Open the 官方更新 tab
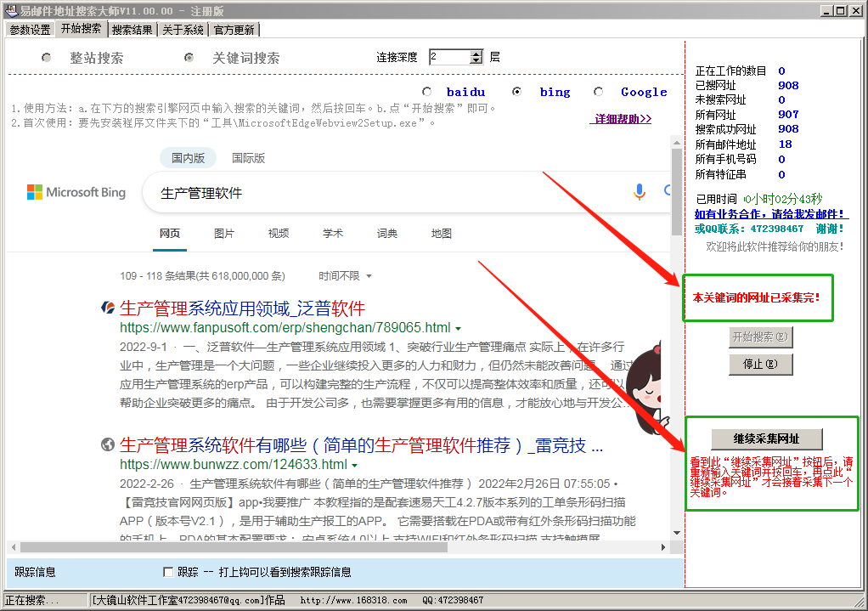 point(234,30)
